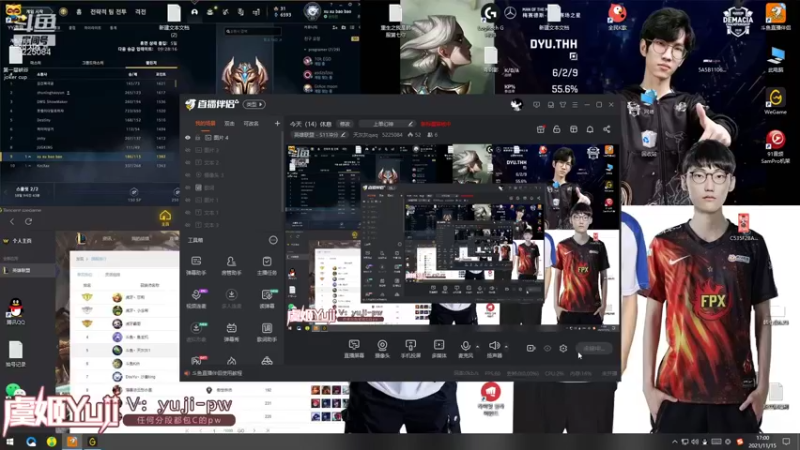This screenshot has width=800, height=450.
Task: Open the 弹幕助手 tool in toolbox
Action: 196,265
